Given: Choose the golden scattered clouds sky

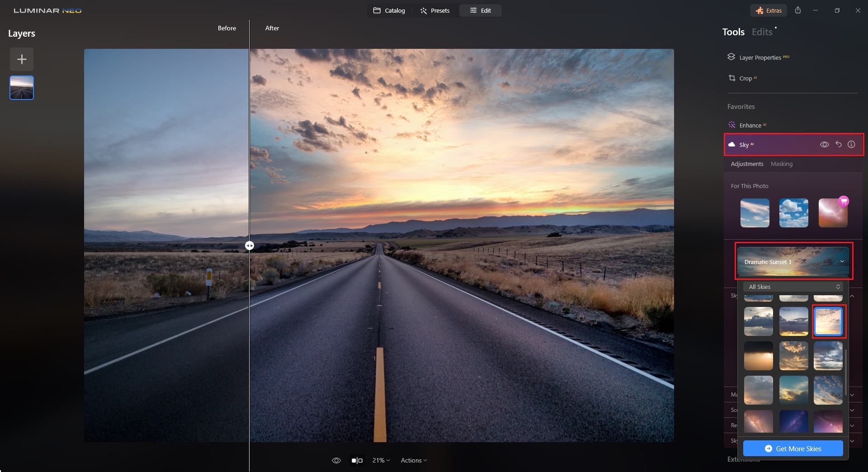Looking at the screenshot, I should (793, 356).
